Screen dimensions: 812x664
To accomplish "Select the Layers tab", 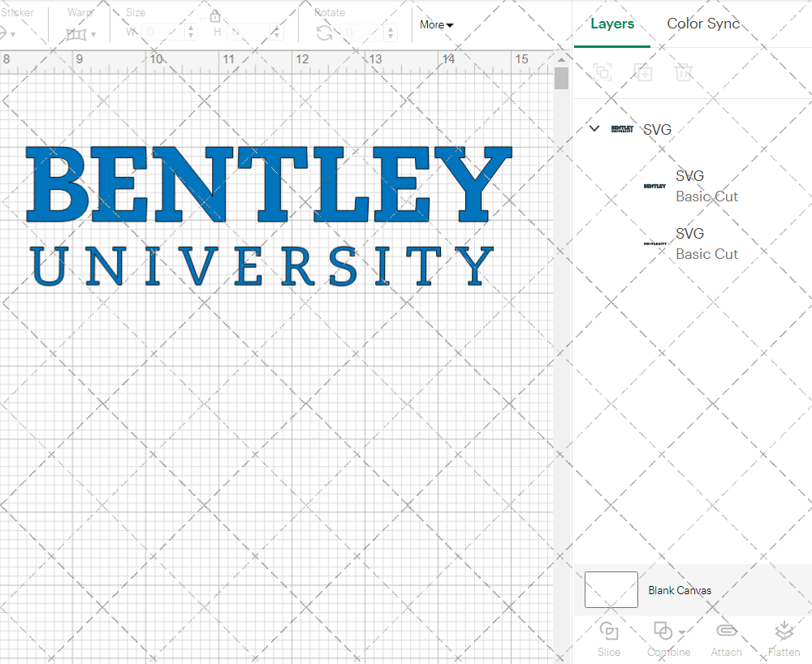I will 612,24.
